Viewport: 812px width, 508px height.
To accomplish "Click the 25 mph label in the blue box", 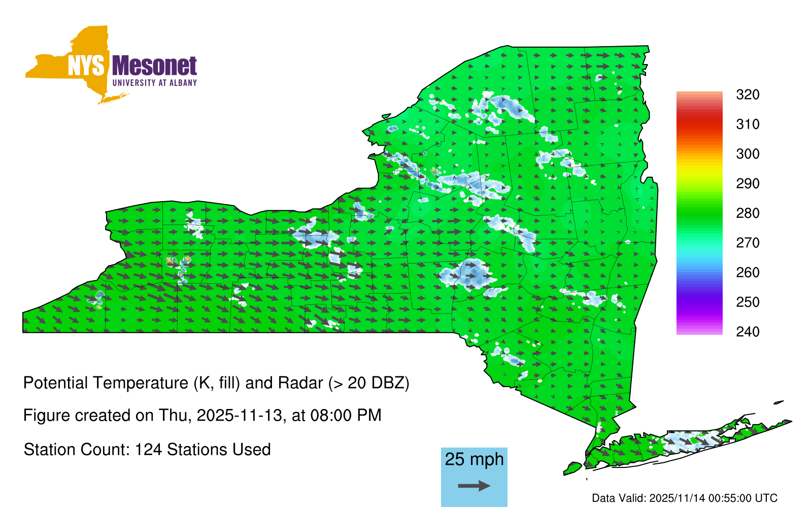I will click(x=474, y=459).
